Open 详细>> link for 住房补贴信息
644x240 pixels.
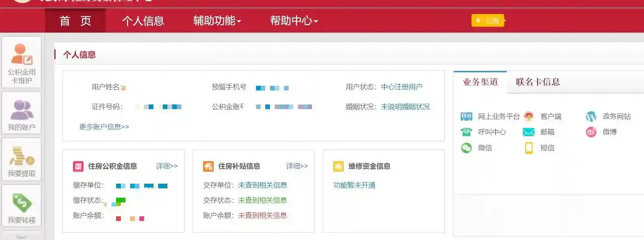(297, 166)
